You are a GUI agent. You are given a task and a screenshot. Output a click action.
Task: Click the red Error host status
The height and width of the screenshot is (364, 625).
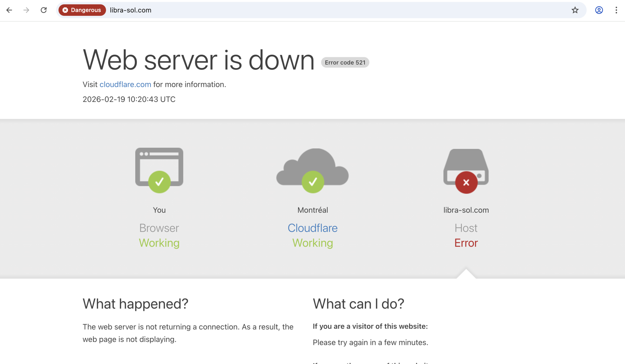pos(466,243)
